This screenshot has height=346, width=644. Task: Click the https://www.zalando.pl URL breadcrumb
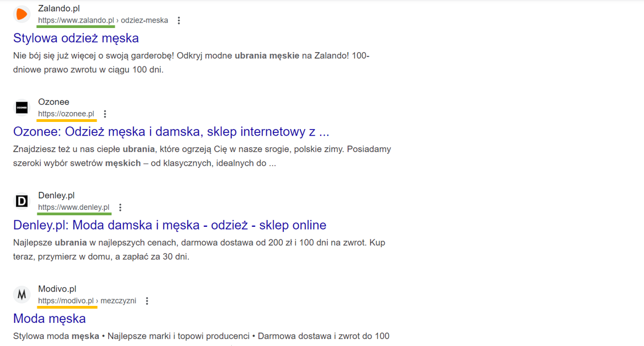pyautogui.click(x=103, y=20)
